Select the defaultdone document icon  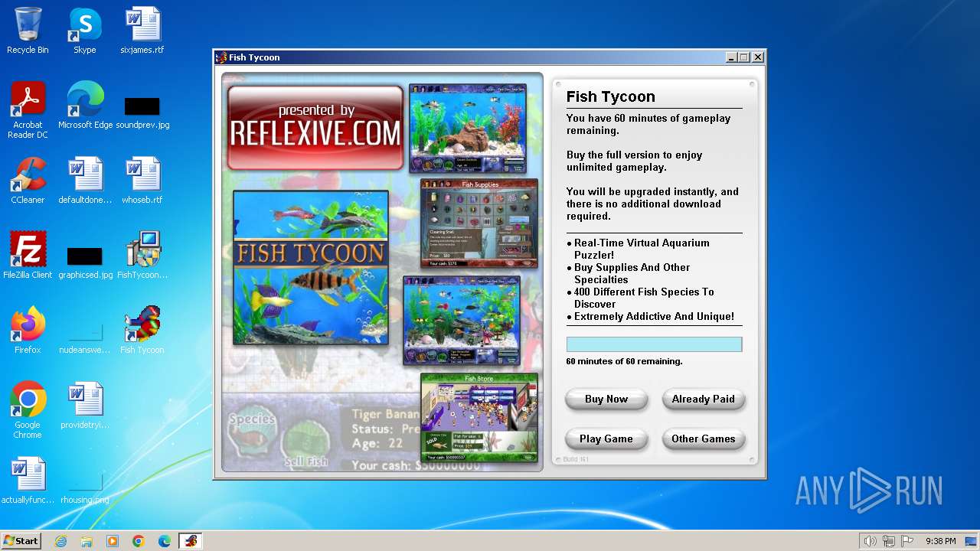coord(84,181)
